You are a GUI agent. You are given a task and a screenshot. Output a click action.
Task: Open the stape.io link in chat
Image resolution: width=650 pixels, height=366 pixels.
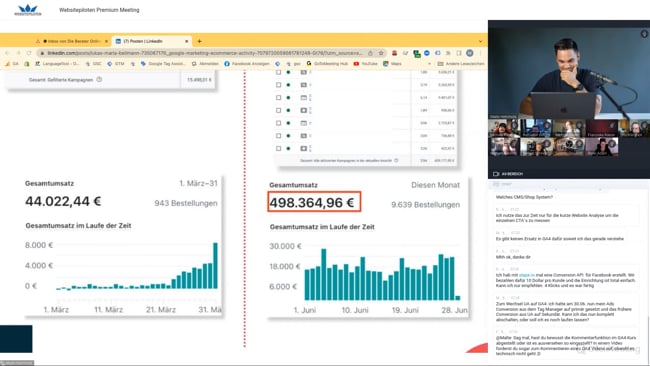click(x=527, y=275)
